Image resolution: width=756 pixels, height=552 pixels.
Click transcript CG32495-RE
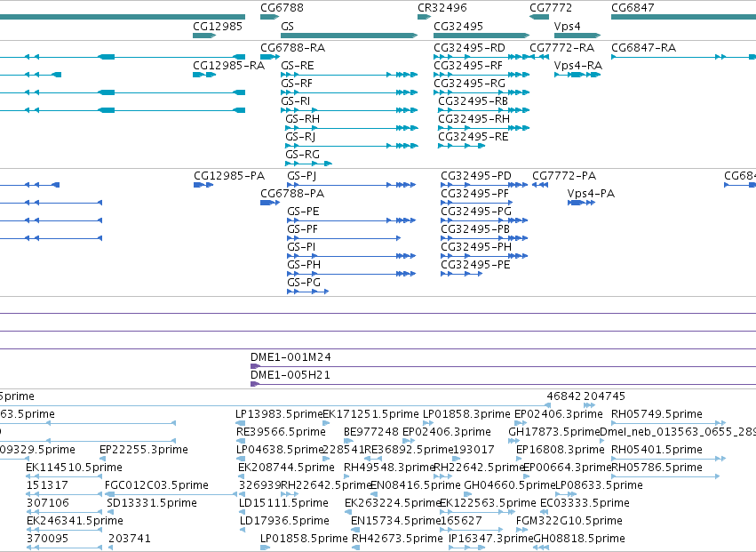pyautogui.click(x=473, y=137)
